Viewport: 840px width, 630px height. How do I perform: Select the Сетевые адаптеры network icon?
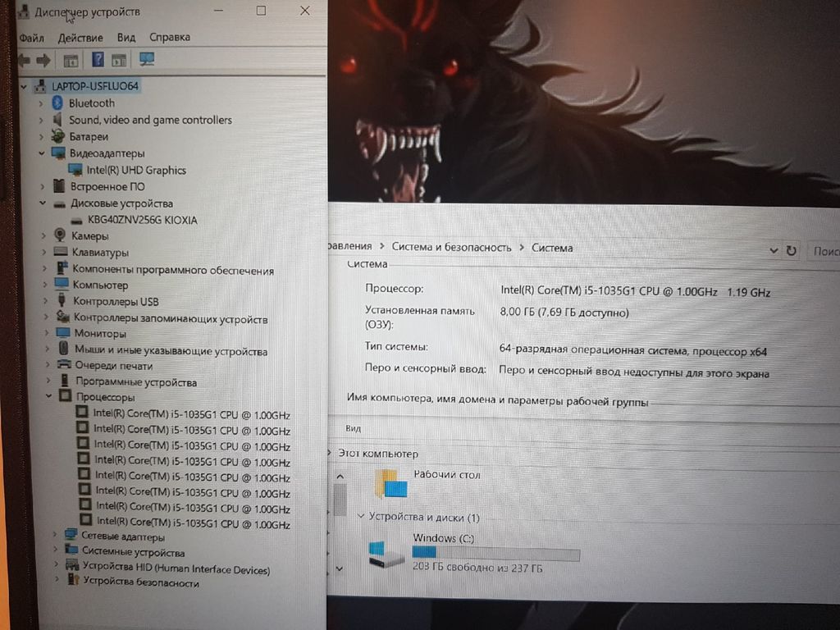coord(71,535)
